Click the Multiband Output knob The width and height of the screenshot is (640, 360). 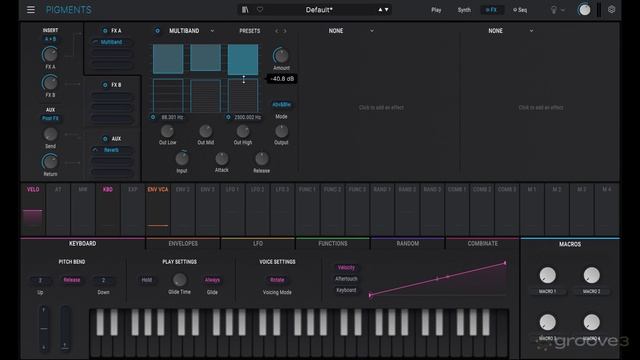pyautogui.click(x=281, y=131)
